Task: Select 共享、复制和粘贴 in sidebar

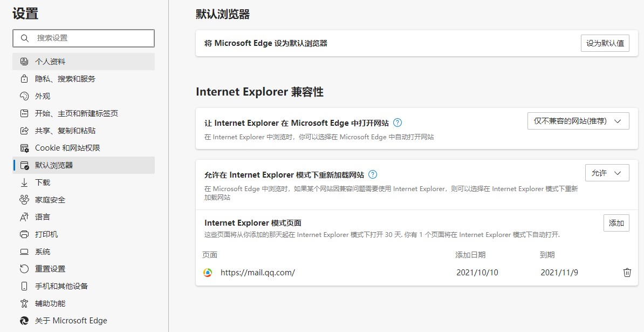Action: 84,131
